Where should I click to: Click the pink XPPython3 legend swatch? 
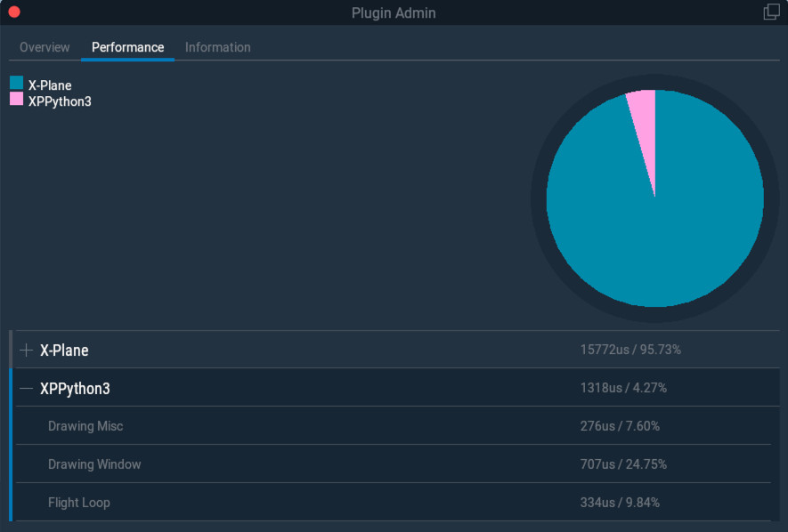(x=17, y=99)
